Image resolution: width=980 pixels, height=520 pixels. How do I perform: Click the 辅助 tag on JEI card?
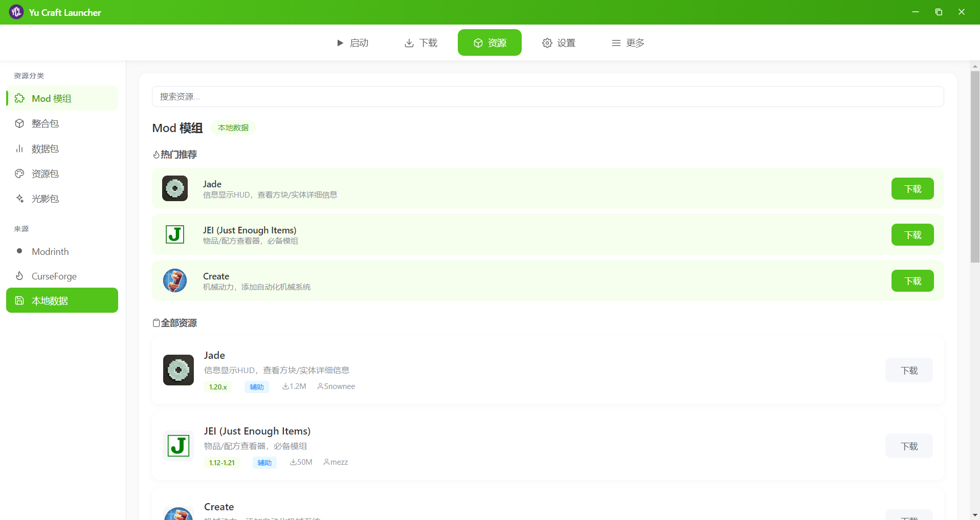pos(264,463)
